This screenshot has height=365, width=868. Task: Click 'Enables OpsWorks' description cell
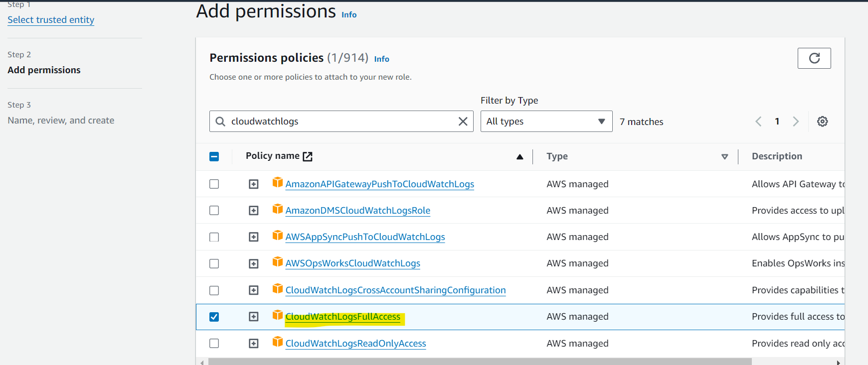798,263
